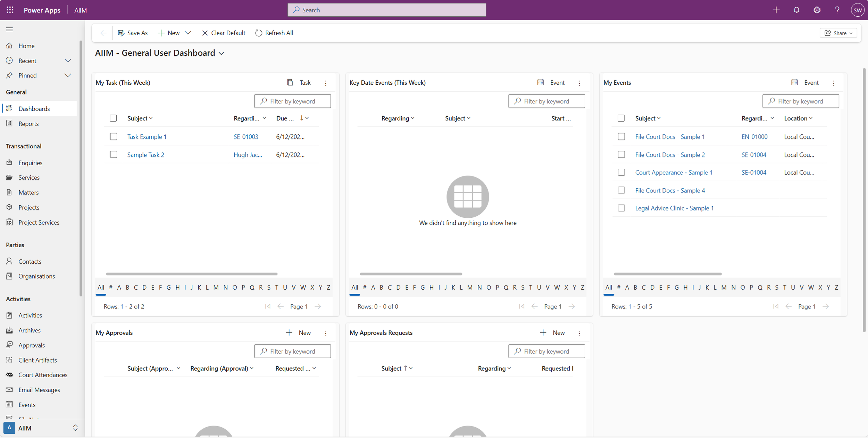The image size is (868, 438).
Task: Click the top Search field
Action: click(386, 10)
